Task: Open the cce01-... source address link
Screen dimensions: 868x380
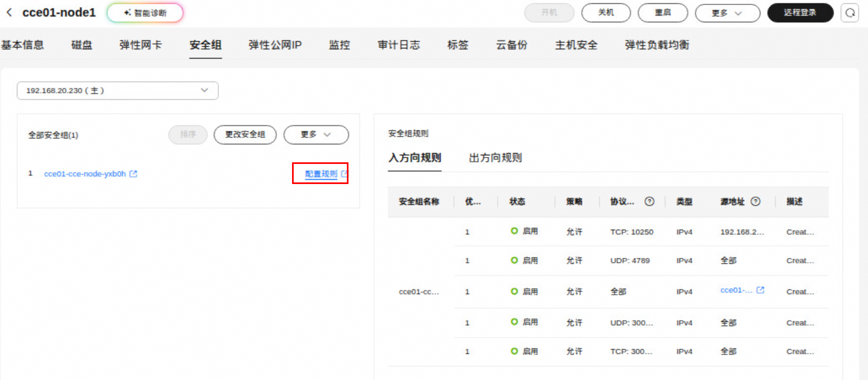Action: coord(736,290)
